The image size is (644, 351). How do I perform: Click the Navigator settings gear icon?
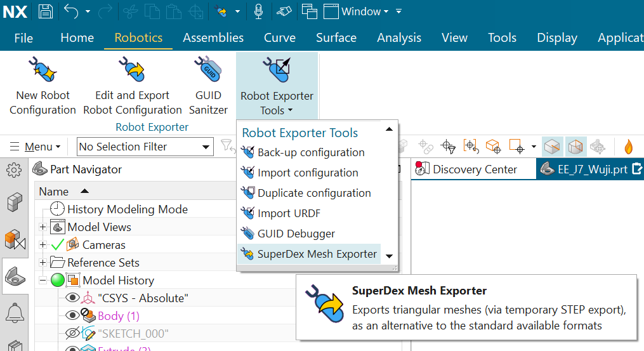tap(14, 169)
